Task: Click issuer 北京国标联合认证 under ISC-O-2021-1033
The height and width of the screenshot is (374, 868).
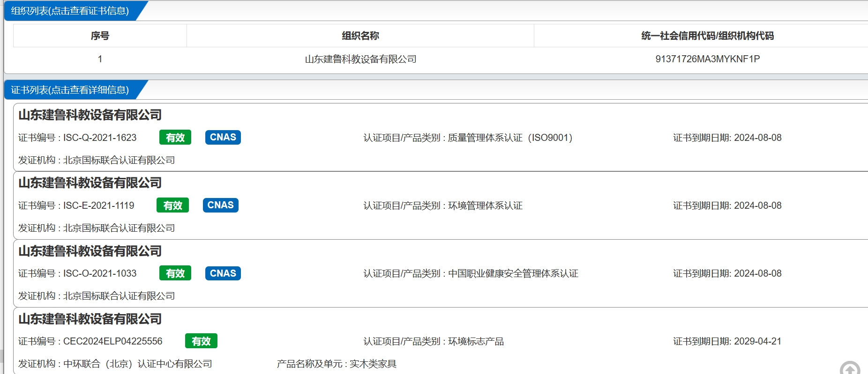Action: pos(119,296)
